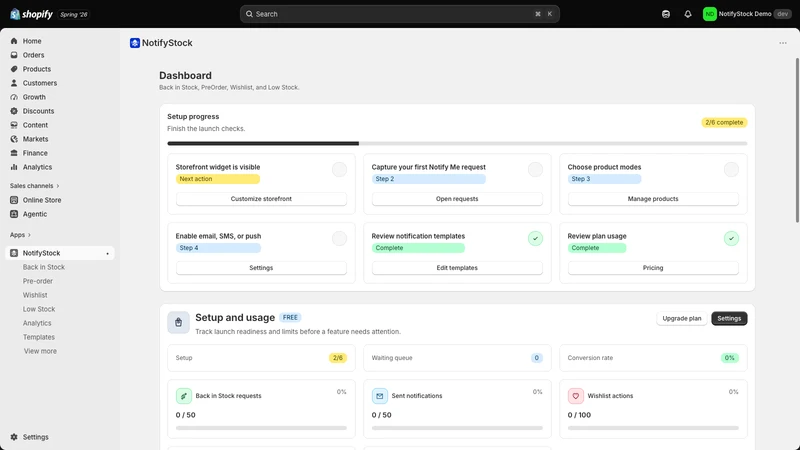Open the Wishlist submenu item
This screenshot has height=450, width=800.
click(35, 295)
